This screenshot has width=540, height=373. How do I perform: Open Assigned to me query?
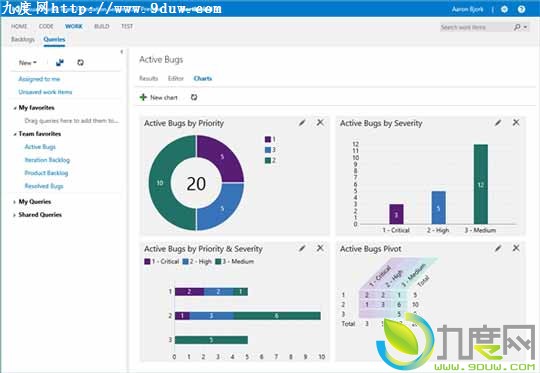click(39, 79)
